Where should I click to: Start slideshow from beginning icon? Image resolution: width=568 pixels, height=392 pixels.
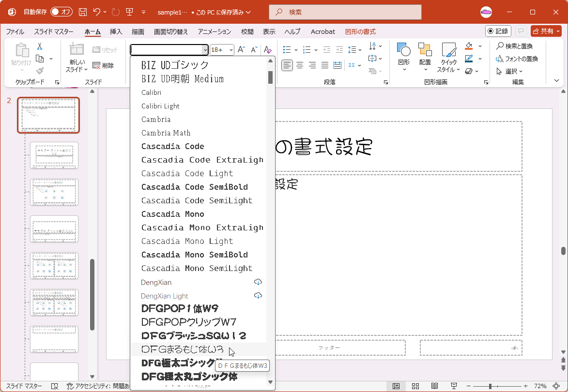[130, 12]
